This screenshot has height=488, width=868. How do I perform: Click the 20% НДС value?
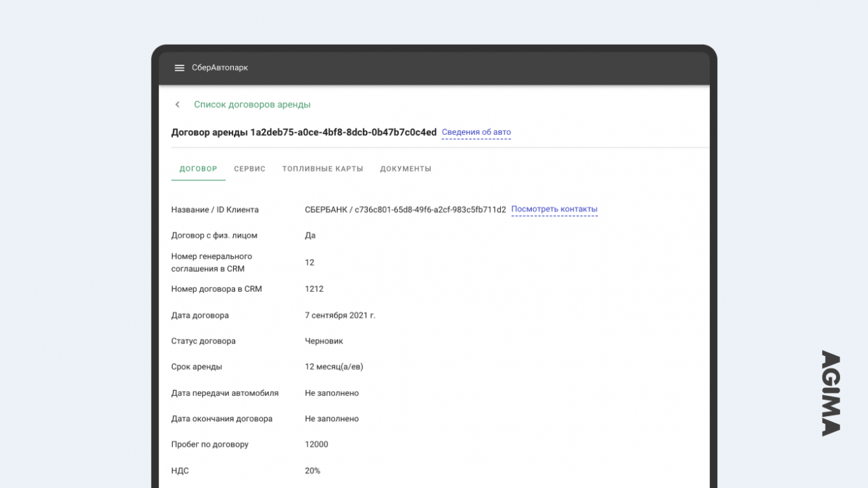tap(312, 471)
